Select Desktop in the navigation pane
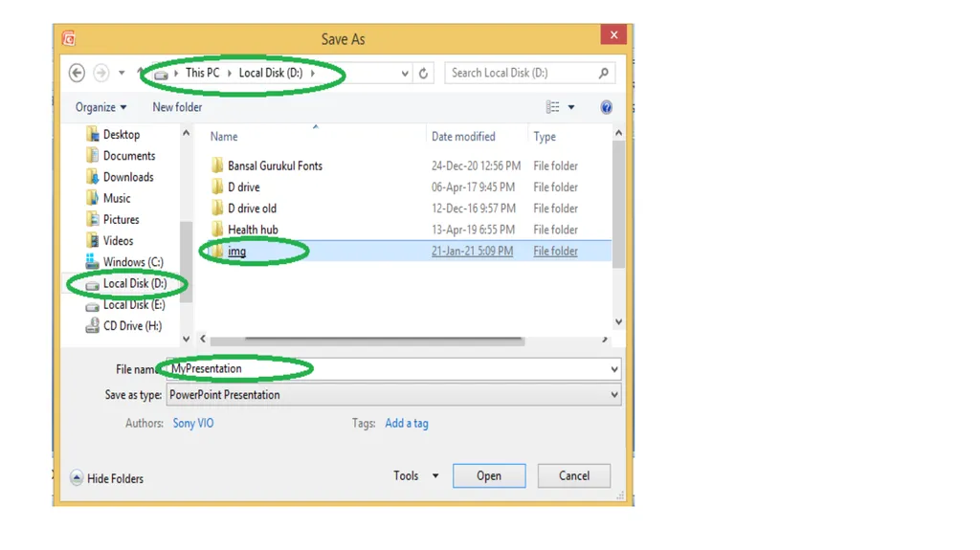The height and width of the screenshot is (550, 980). pyautogui.click(x=122, y=134)
